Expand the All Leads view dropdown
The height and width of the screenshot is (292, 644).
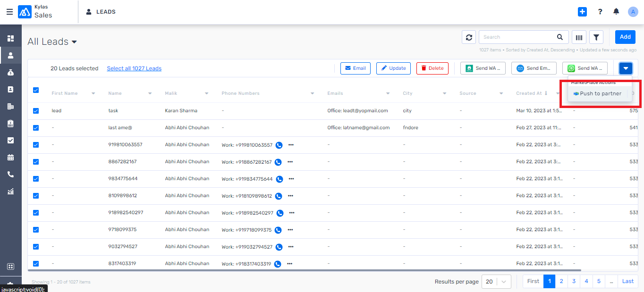pyautogui.click(x=74, y=42)
